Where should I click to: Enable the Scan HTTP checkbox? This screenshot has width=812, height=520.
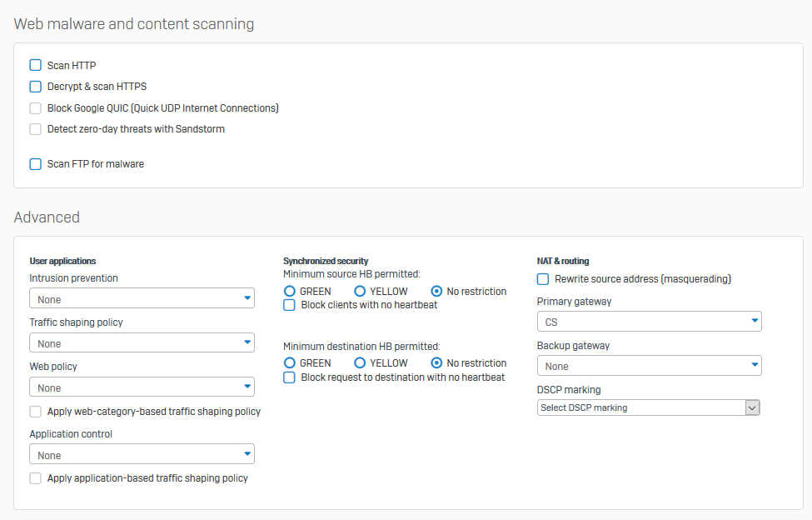tap(36, 65)
